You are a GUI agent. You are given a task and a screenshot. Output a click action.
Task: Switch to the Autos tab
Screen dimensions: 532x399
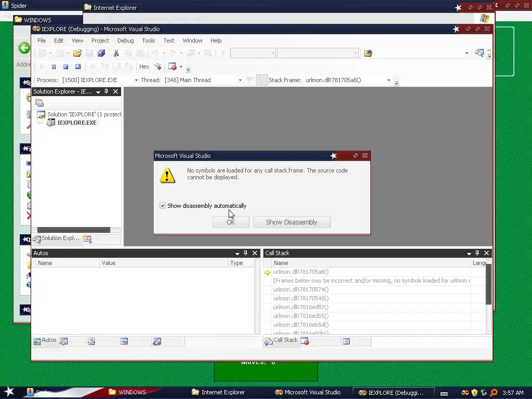tap(45, 341)
